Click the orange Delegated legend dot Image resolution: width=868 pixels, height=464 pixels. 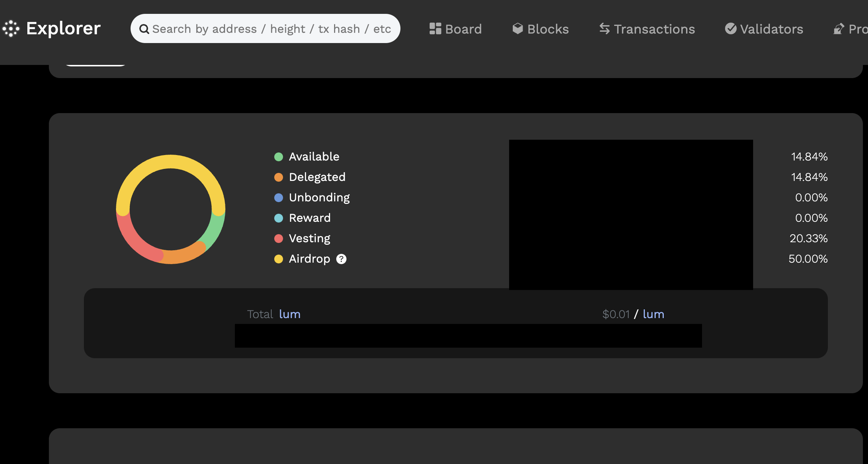pyautogui.click(x=279, y=177)
